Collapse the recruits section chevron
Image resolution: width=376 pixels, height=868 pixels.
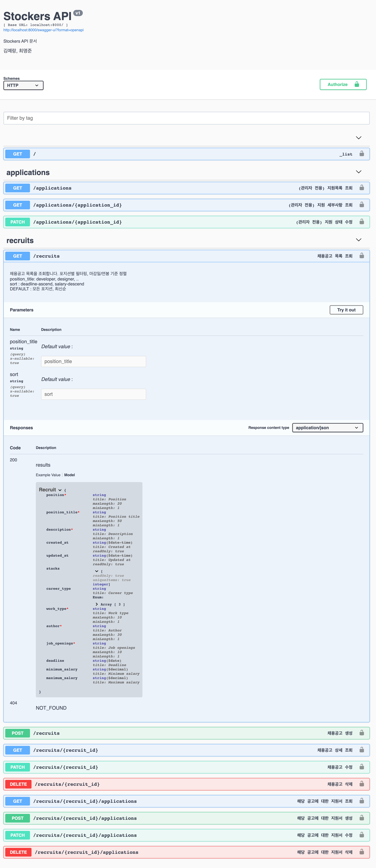click(359, 240)
